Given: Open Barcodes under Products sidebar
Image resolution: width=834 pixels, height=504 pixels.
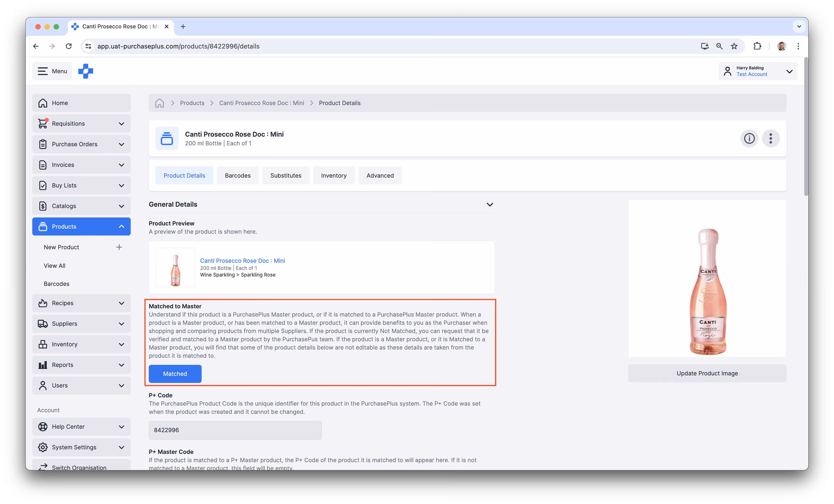Looking at the screenshot, I should 56,284.
